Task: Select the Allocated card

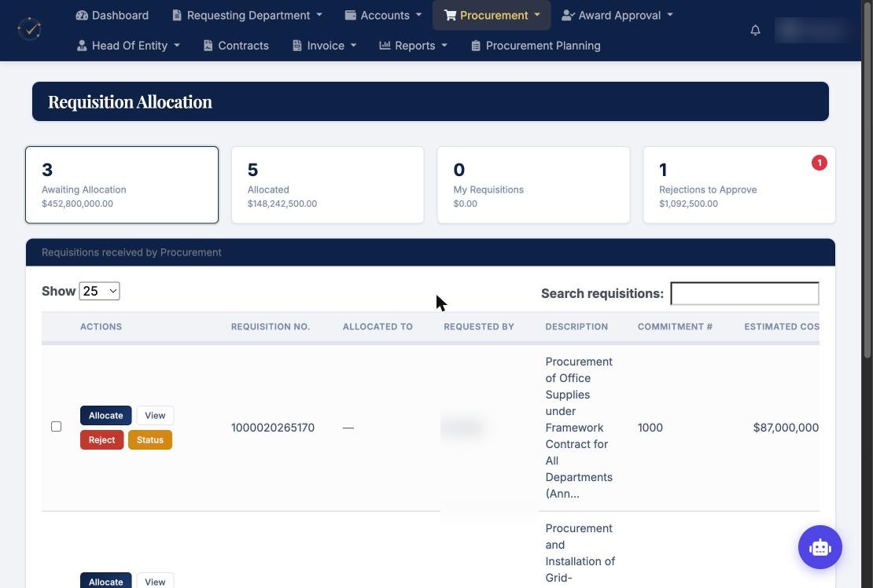Action: pyautogui.click(x=328, y=186)
